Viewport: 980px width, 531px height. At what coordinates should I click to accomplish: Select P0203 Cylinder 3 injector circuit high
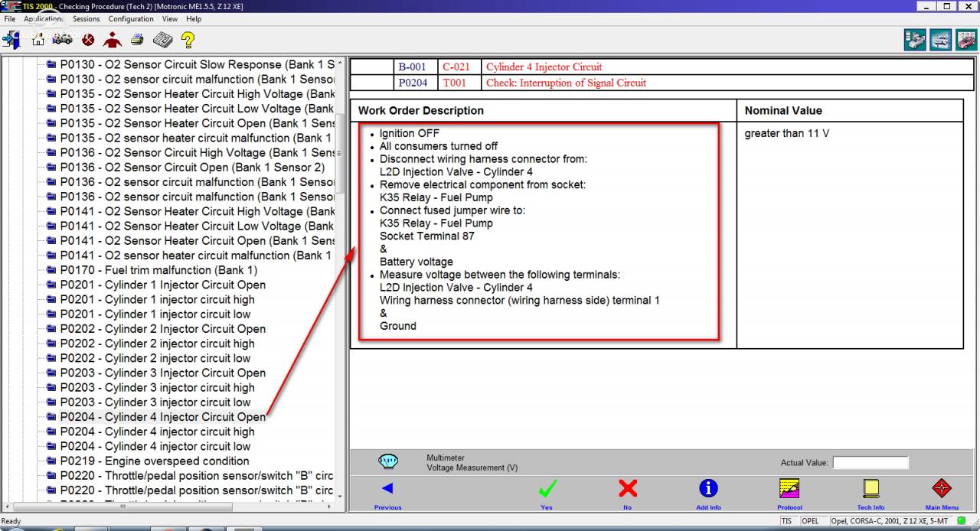157,387
